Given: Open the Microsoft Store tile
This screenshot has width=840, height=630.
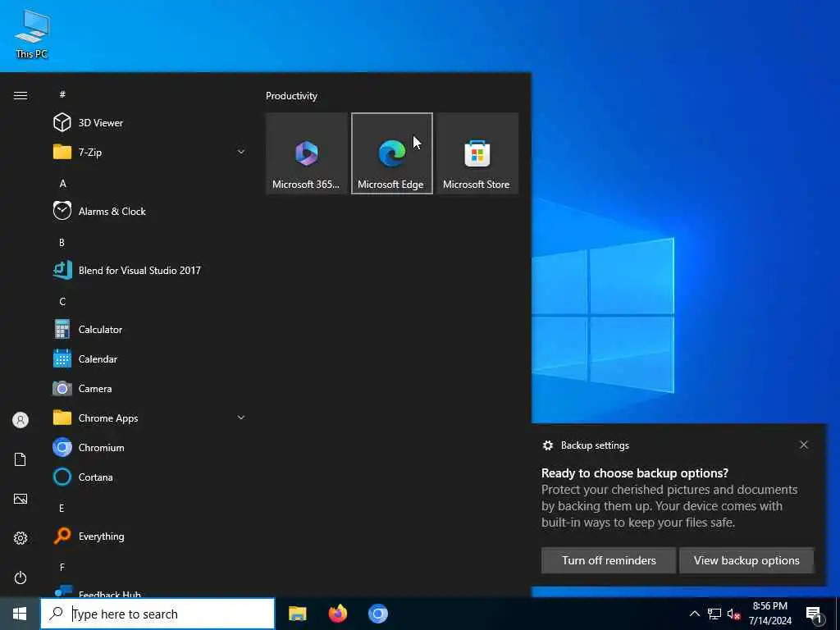Looking at the screenshot, I should click(477, 153).
